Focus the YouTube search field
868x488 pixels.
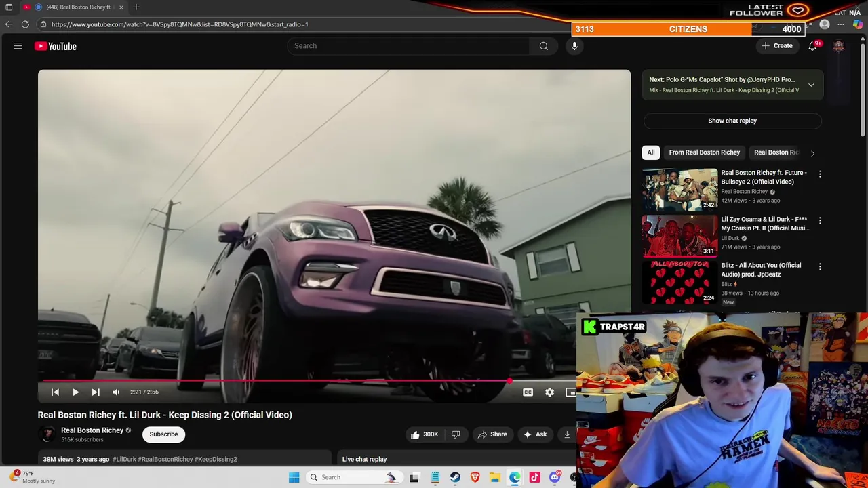[x=409, y=46]
